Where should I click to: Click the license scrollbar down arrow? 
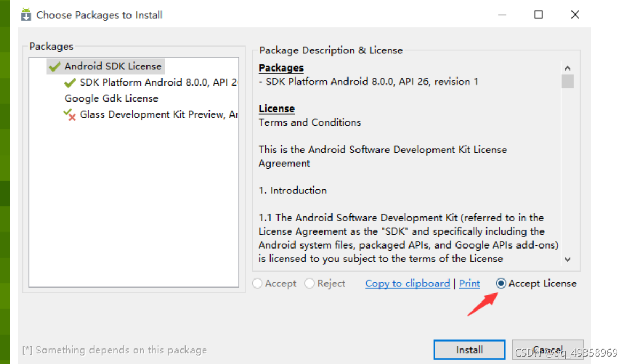pyautogui.click(x=568, y=259)
